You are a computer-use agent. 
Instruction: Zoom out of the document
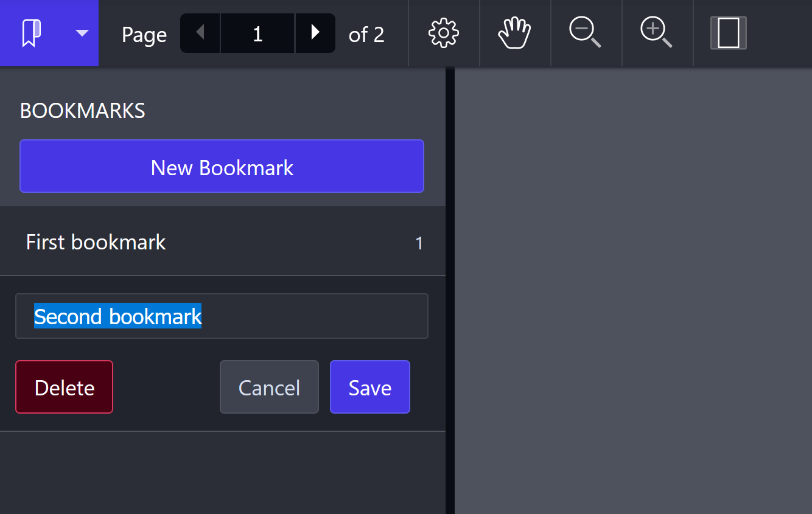(x=586, y=33)
